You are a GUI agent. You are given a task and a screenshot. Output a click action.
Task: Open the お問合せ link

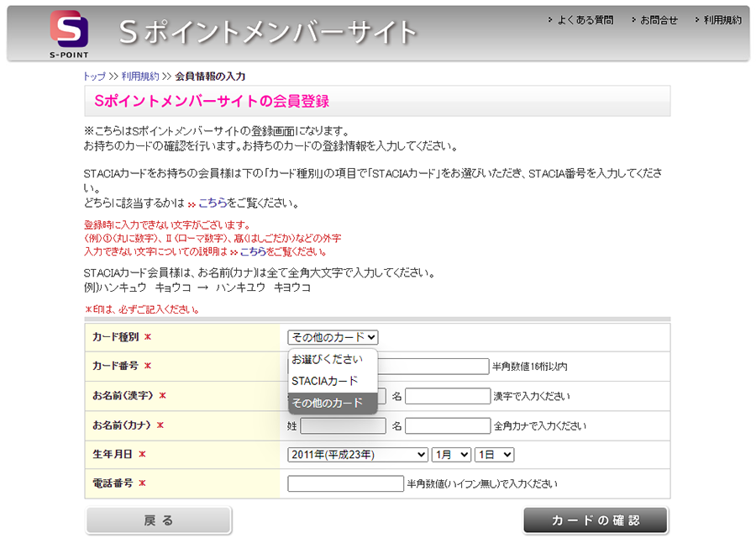pyautogui.click(x=659, y=20)
